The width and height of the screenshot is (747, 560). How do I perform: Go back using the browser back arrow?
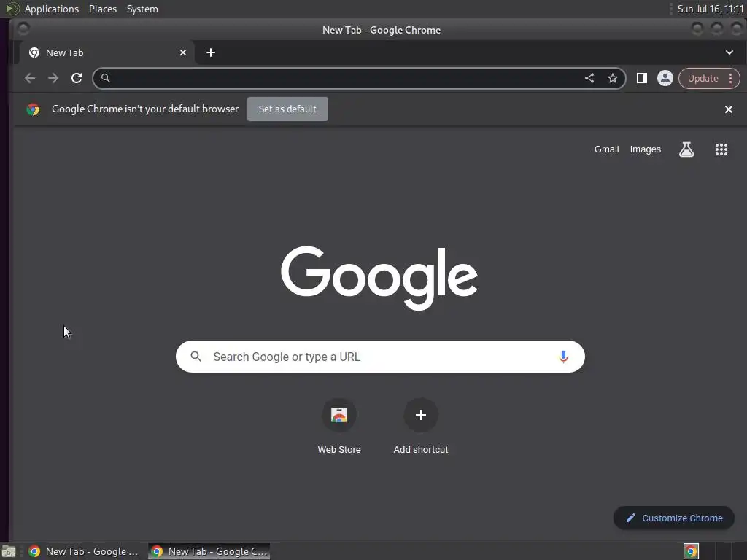click(30, 78)
